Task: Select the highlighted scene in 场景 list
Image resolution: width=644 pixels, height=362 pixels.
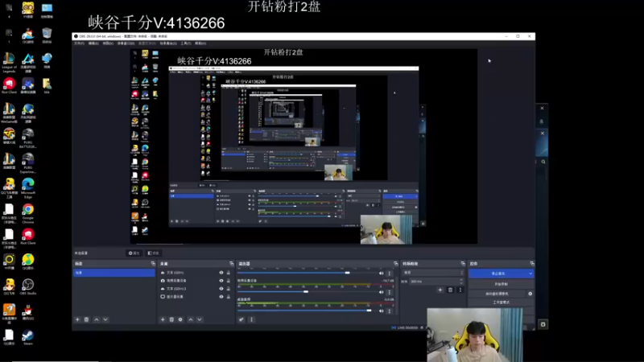Action: [114, 273]
